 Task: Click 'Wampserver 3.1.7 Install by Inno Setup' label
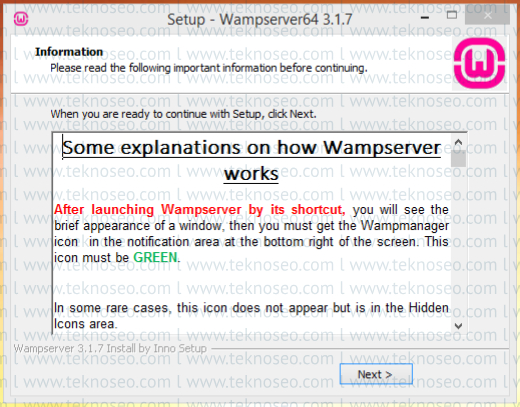110,349
